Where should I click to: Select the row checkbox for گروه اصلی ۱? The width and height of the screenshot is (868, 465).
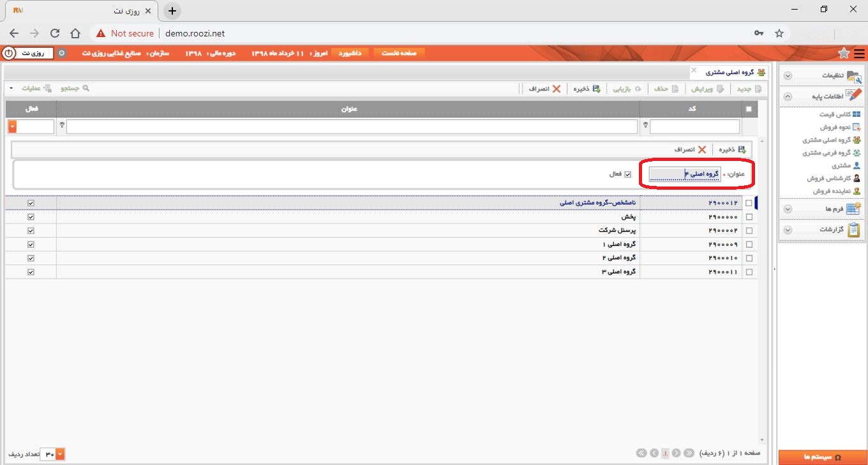749,245
